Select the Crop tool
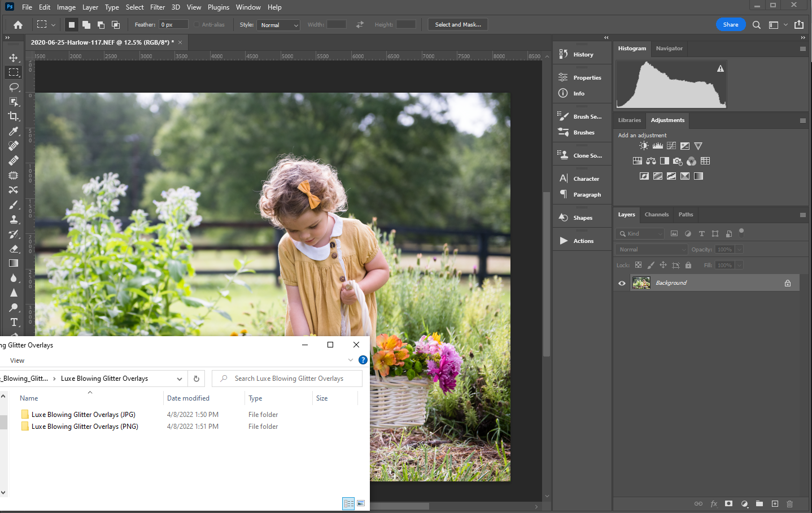812x513 pixels. tap(14, 116)
